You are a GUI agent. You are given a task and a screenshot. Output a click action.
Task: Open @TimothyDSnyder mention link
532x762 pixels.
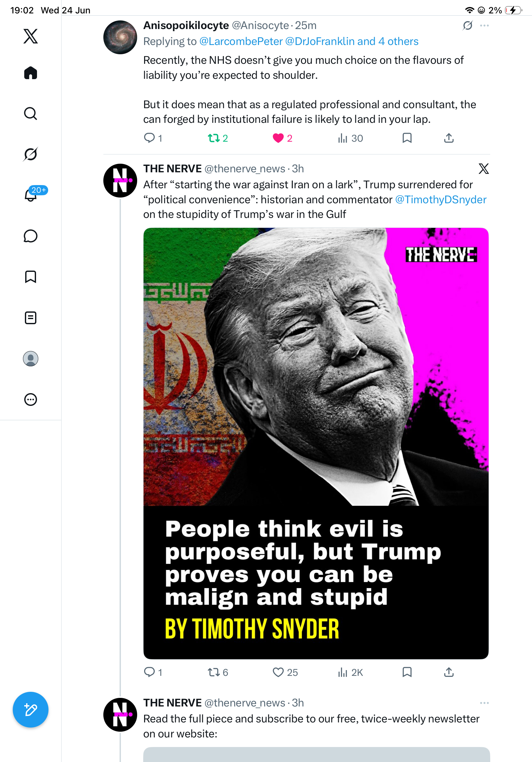pos(440,199)
